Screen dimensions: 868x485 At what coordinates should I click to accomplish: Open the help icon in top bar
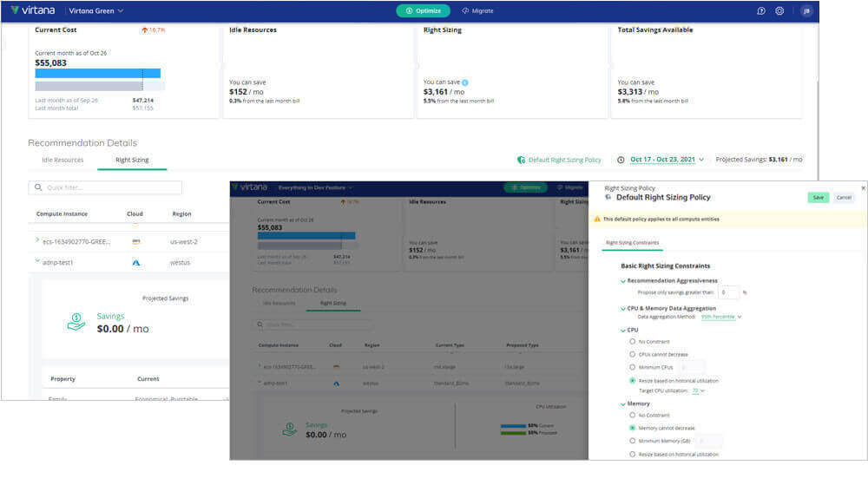(x=761, y=10)
